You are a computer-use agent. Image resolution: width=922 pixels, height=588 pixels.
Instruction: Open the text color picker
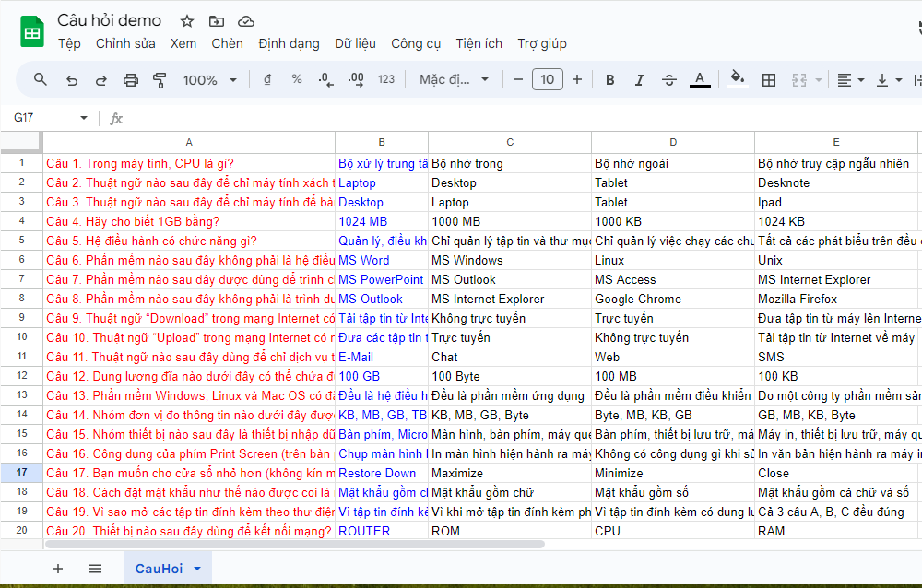700,79
